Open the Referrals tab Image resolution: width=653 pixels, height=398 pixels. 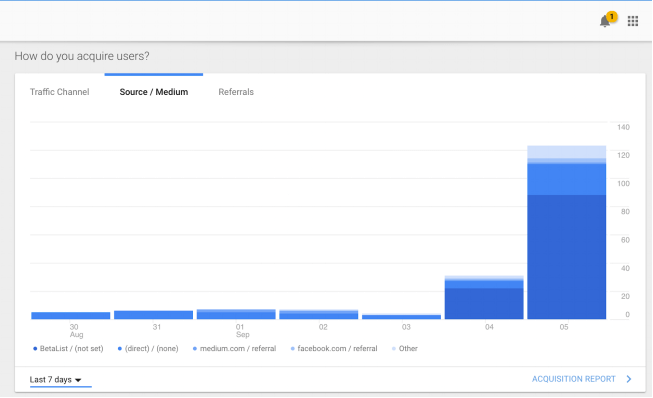click(x=236, y=92)
